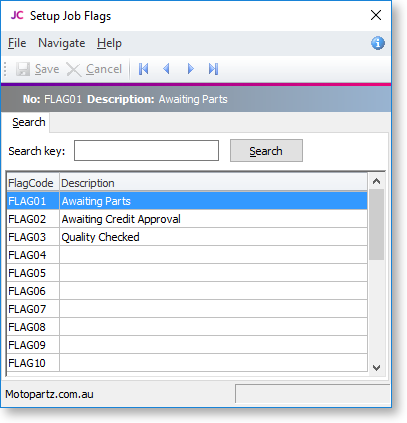Screen dimensions: 407x423
Task: Switch to the Search tab
Action: 28,122
